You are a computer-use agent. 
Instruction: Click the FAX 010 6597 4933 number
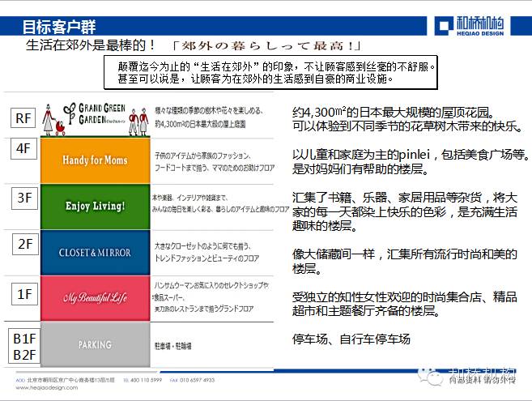[x=193, y=380]
